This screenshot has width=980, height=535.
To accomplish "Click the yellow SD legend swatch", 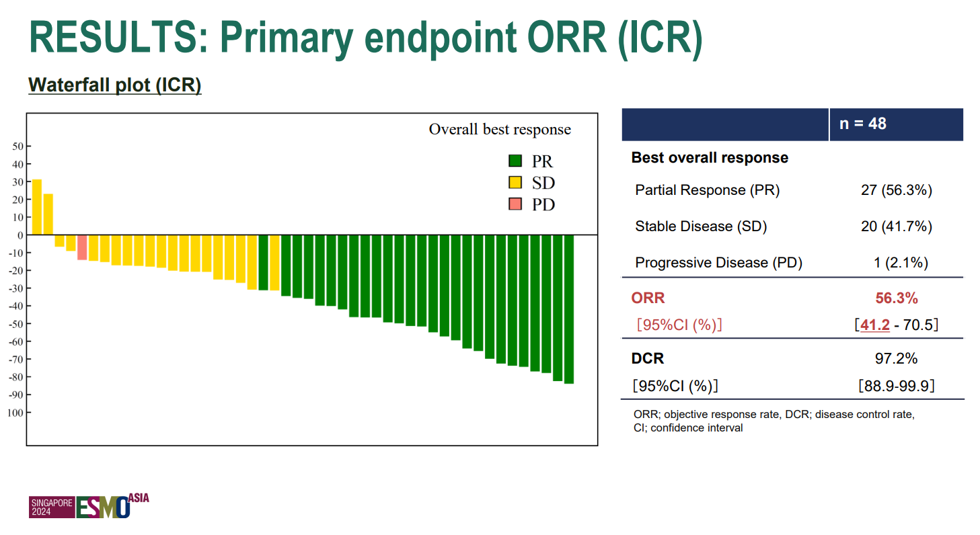I will pos(515,182).
